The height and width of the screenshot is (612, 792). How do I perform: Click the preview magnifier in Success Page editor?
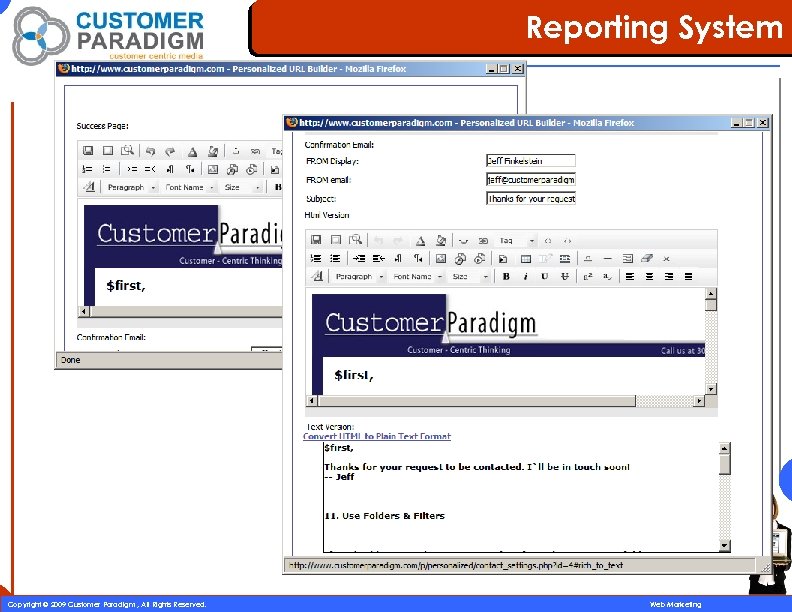(127, 150)
